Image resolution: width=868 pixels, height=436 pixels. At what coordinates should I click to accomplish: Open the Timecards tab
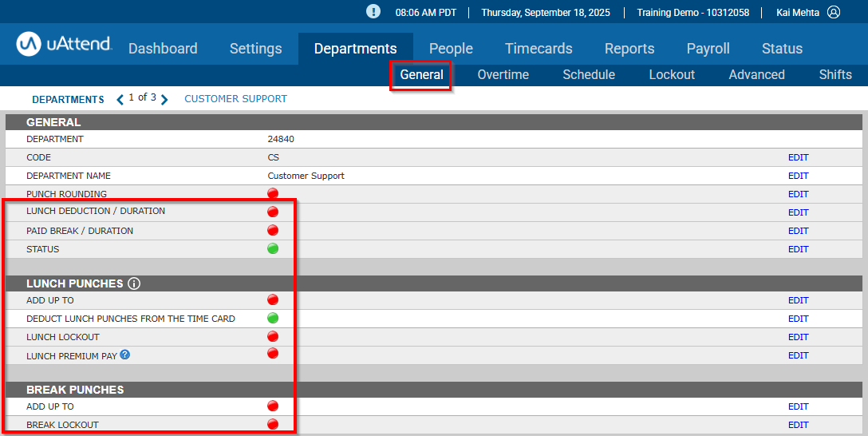(x=539, y=49)
